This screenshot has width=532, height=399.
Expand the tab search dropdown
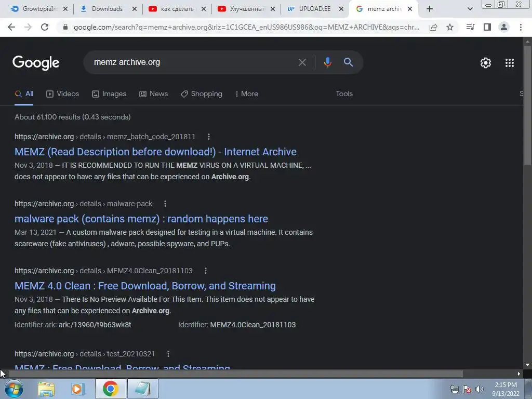[470, 9]
